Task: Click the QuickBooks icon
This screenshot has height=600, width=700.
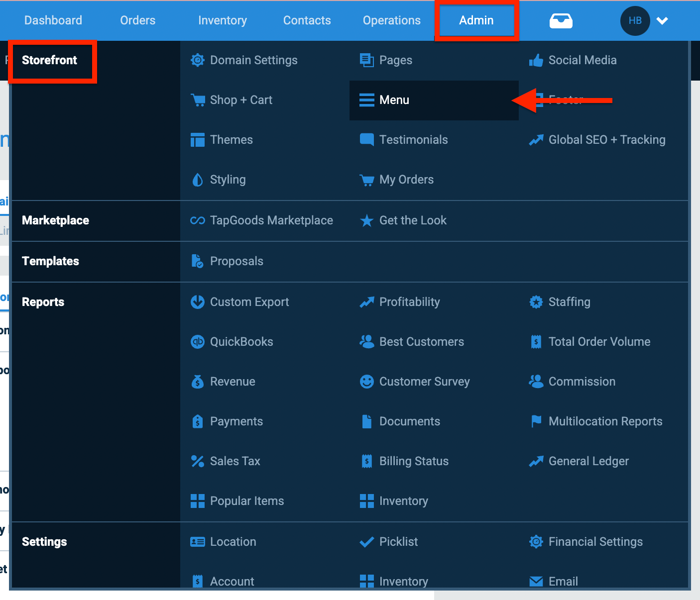Action: 198,342
